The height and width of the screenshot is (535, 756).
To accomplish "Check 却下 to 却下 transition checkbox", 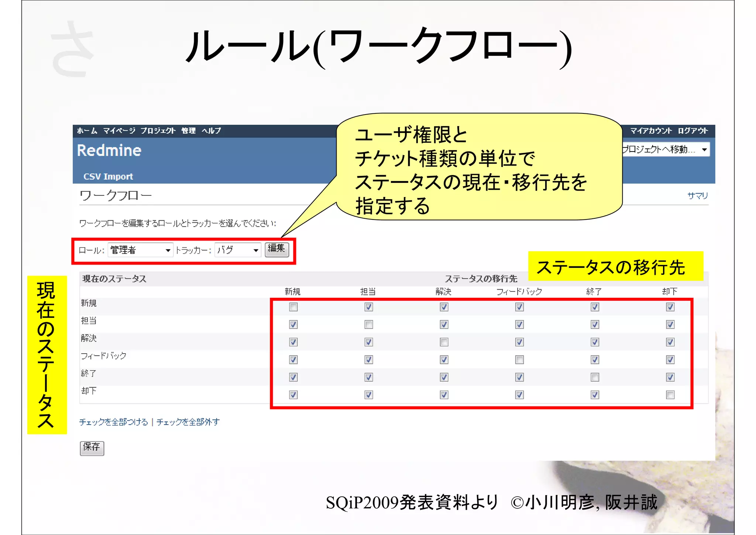I will click(670, 395).
